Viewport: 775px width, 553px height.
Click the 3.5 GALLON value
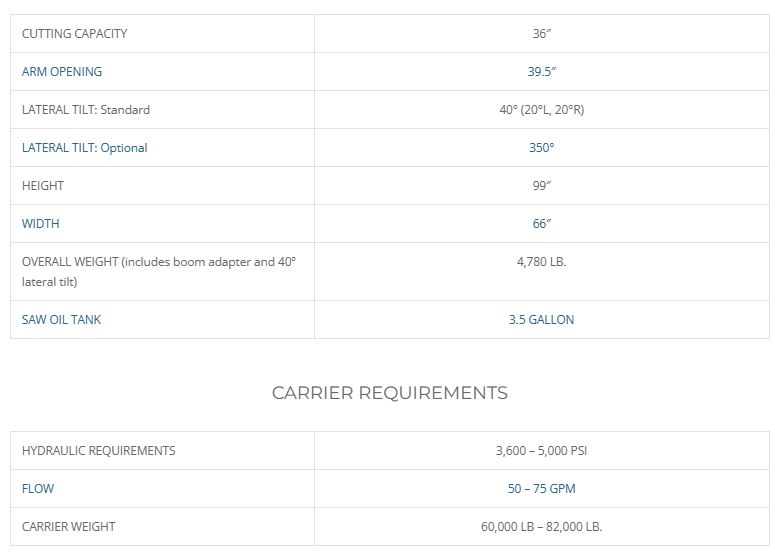pyautogui.click(x=541, y=320)
